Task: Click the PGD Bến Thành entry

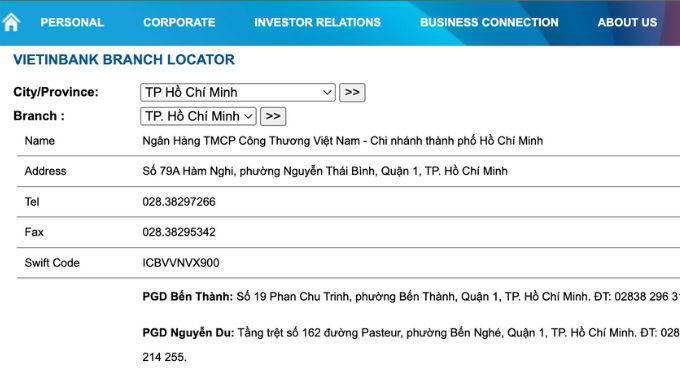Action: click(x=411, y=297)
